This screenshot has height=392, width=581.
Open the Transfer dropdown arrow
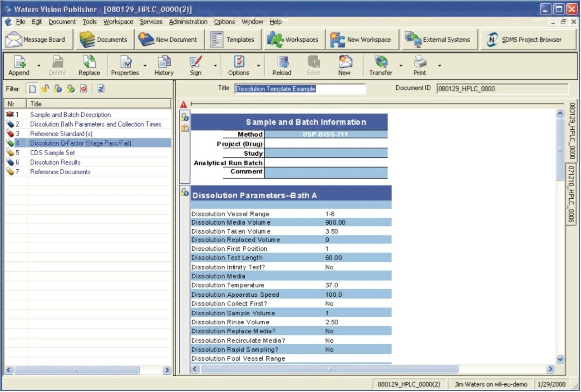401,66
